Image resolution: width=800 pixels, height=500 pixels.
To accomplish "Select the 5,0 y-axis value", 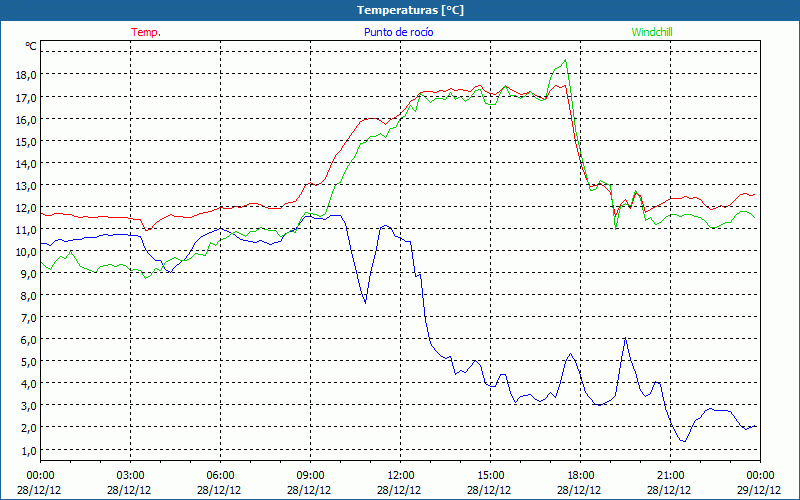I will click(x=28, y=362).
